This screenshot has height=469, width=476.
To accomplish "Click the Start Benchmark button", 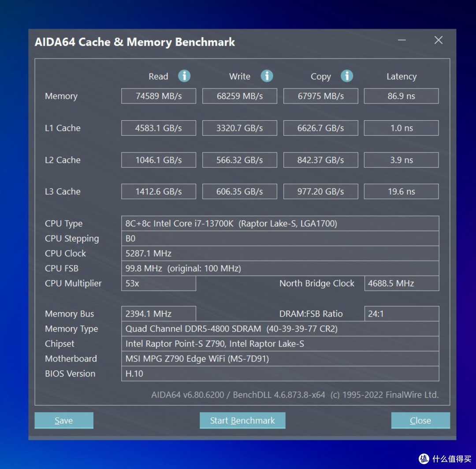I will (242, 420).
